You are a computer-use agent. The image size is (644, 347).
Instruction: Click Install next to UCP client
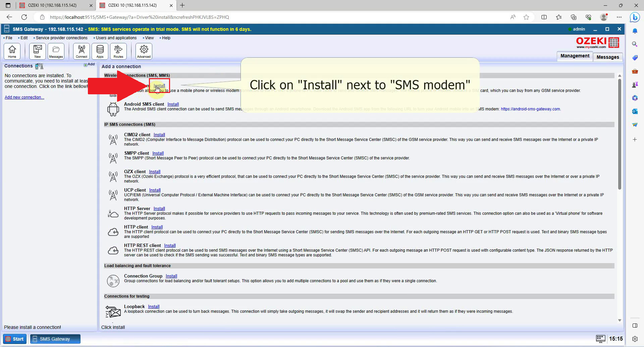(155, 190)
